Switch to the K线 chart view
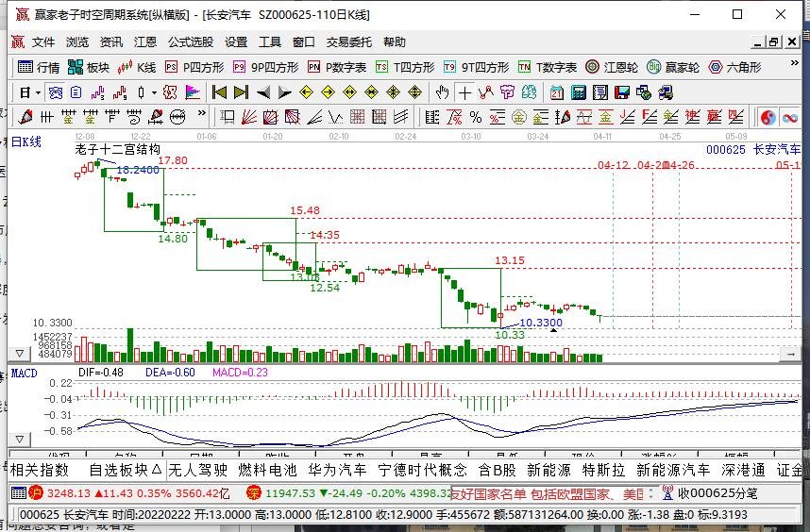The width and height of the screenshot is (810, 532). (x=136, y=67)
